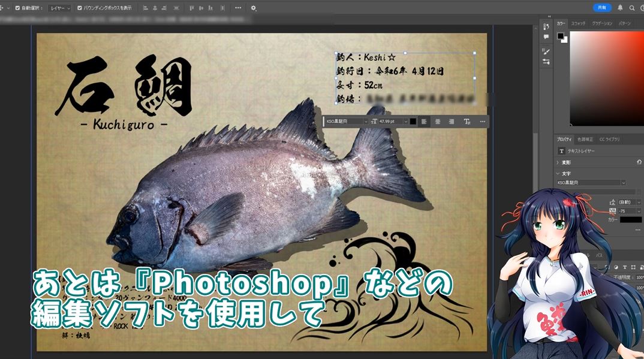Click the search magnifier icon
This screenshot has height=359, width=644.
[x=632, y=8]
